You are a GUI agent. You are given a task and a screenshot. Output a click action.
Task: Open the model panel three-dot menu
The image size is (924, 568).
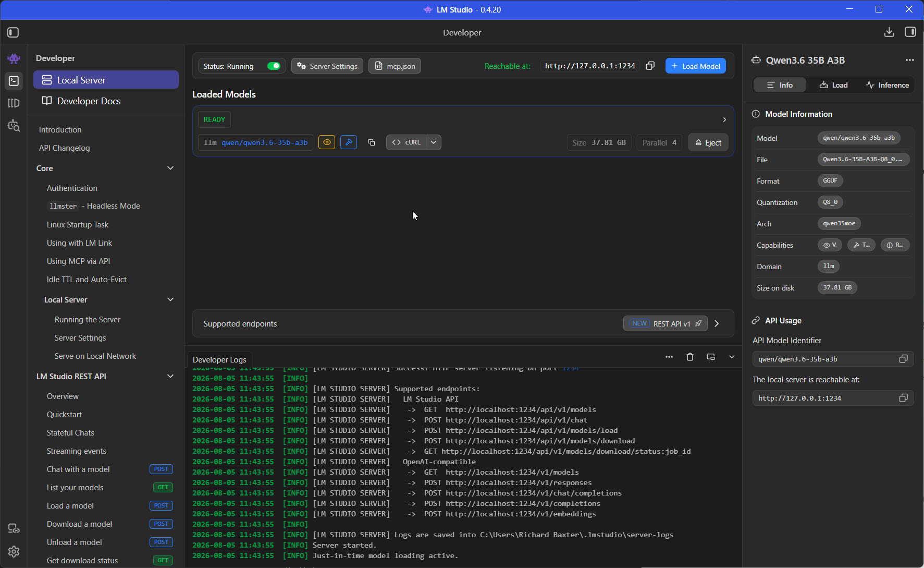tap(909, 60)
